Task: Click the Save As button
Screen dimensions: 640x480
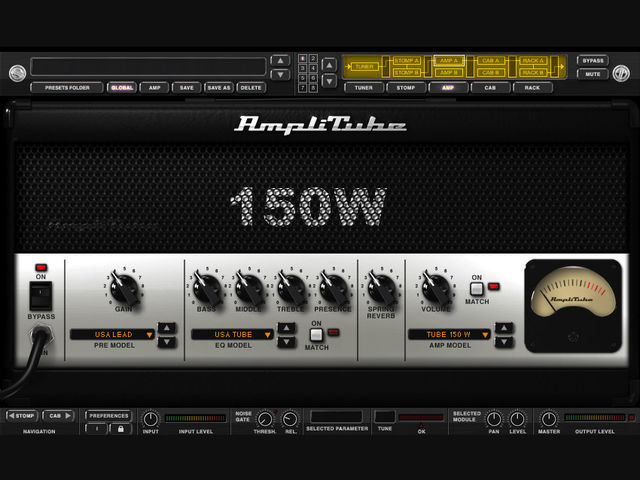Action: pyautogui.click(x=219, y=87)
